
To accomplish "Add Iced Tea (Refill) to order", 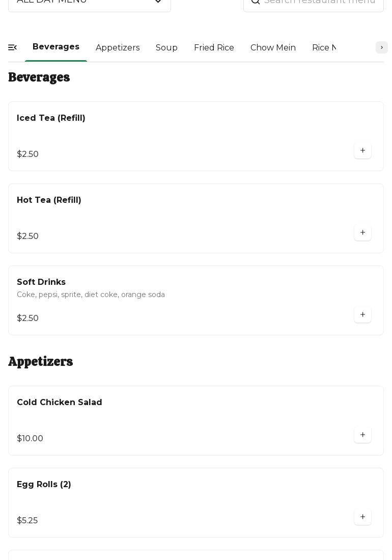I will [x=362, y=151].
